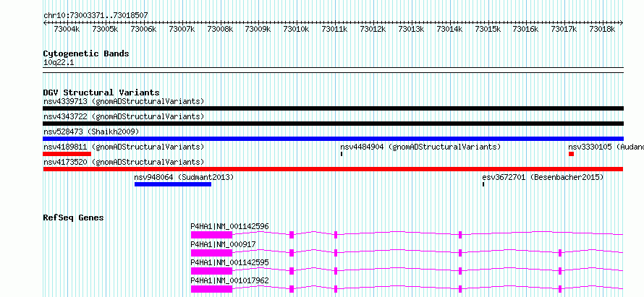Viewport: 644px width, 297px height.
Task: Select NM_001142596 exon near the 73014k position
Action: point(460,235)
